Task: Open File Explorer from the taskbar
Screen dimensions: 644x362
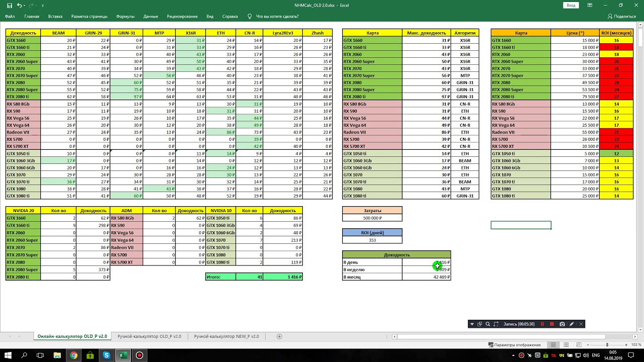Action: pos(57,355)
